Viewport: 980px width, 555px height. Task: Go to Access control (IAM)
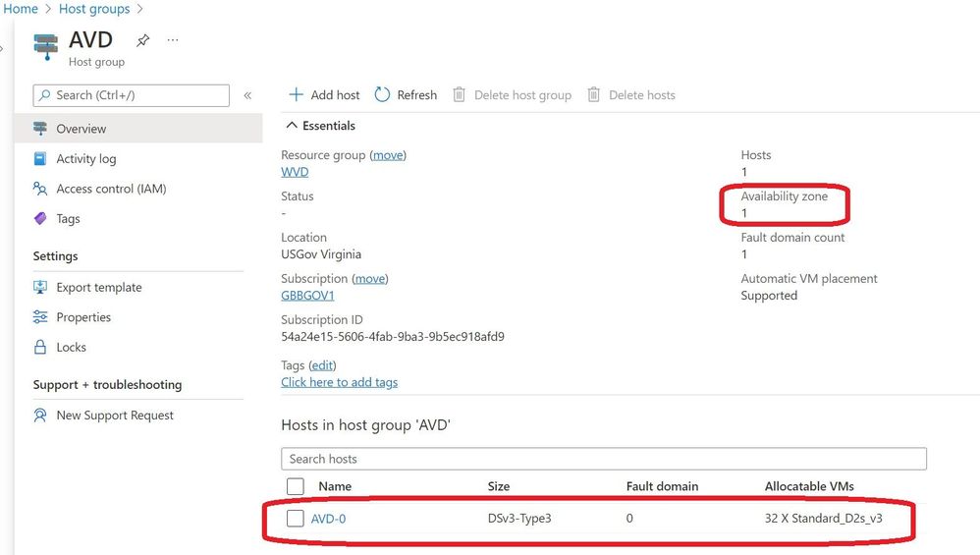coord(111,189)
